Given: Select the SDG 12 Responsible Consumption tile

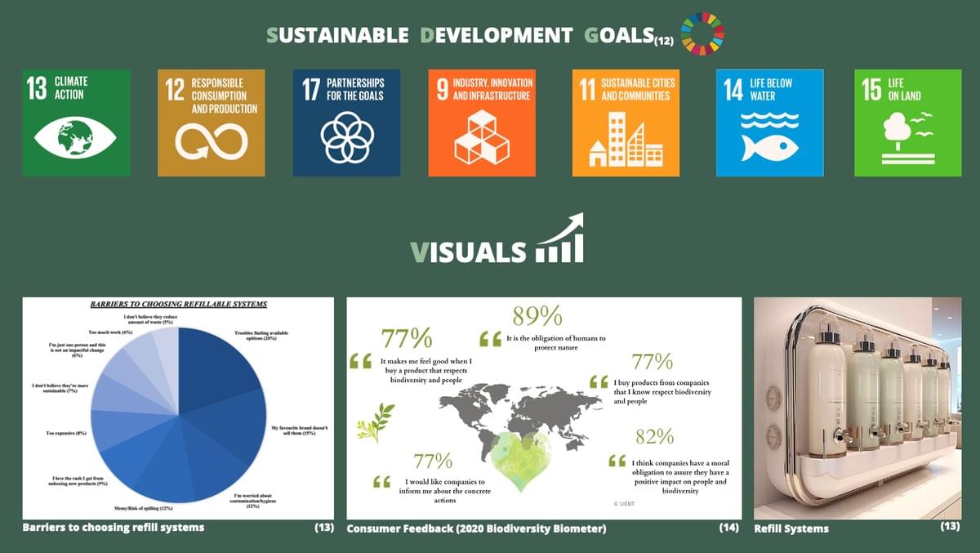Looking at the screenshot, I should [x=212, y=123].
